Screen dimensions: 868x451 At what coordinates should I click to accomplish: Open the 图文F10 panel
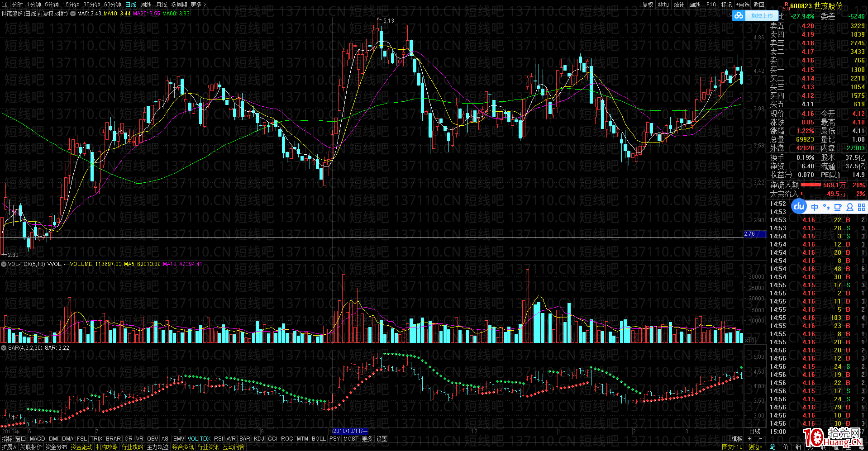(732, 447)
